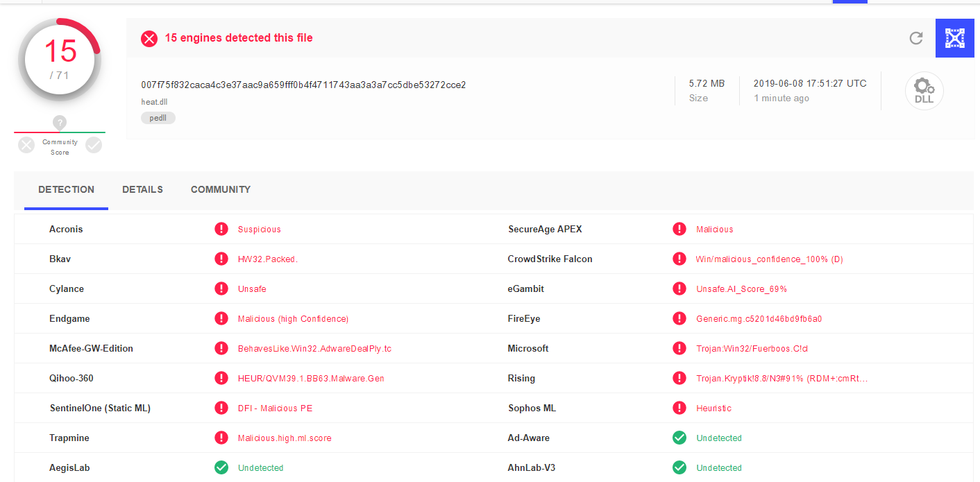Click the pedll tag
The height and width of the screenshot is (482, 980).
[x=158, y=118]
